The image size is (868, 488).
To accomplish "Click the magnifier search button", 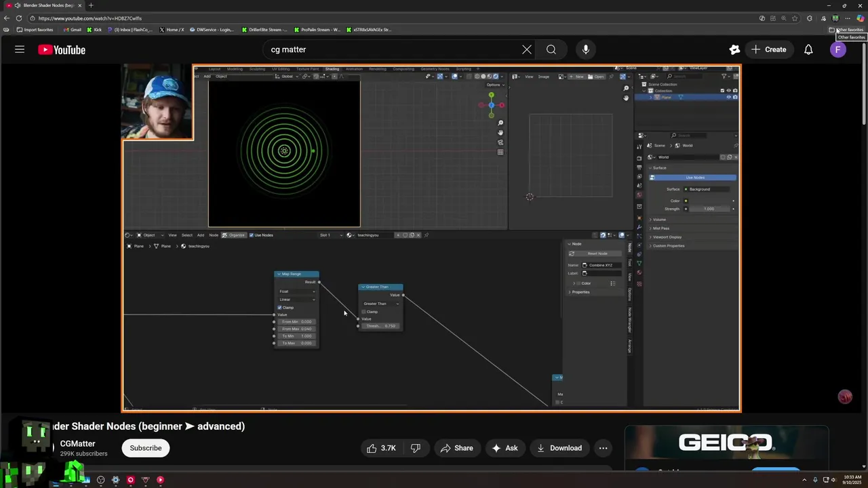I will [x=551, y=49].
